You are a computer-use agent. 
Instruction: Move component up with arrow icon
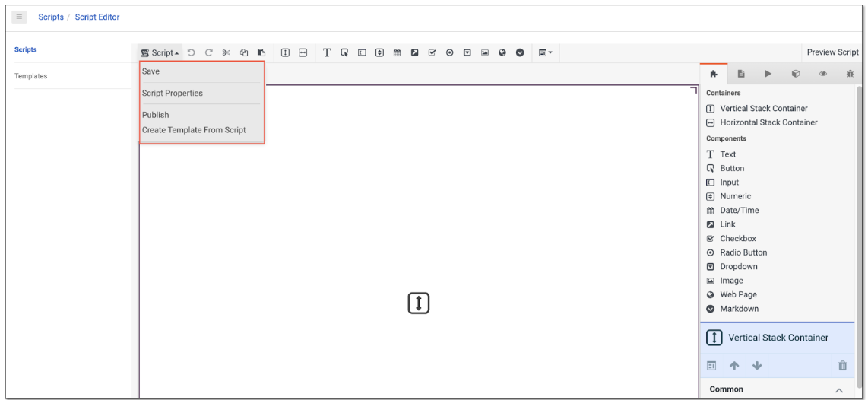click(x=734, y=366)
